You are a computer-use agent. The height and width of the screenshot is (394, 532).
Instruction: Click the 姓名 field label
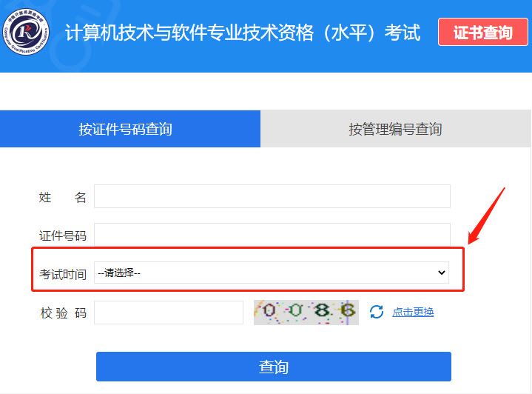62,197
